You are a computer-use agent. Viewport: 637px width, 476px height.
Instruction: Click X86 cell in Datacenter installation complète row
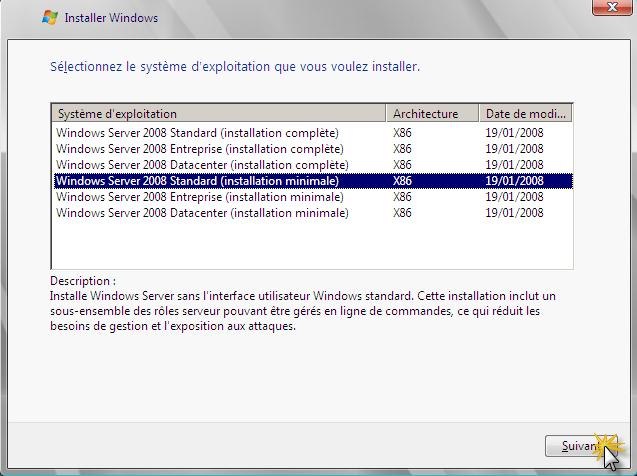pyautogui.click(x=402, y=165)
